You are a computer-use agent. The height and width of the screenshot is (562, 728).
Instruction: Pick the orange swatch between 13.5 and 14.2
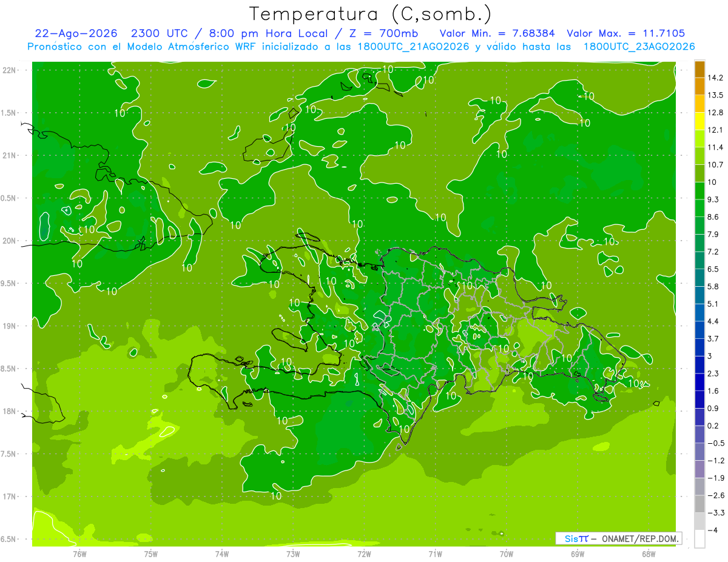tap(699, 87)
